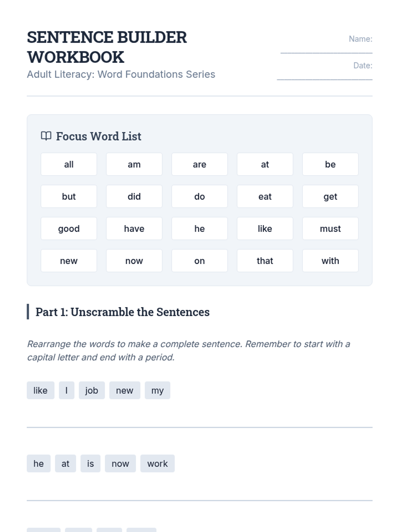
Task: Click the Name input line
Action: point(326,50)
